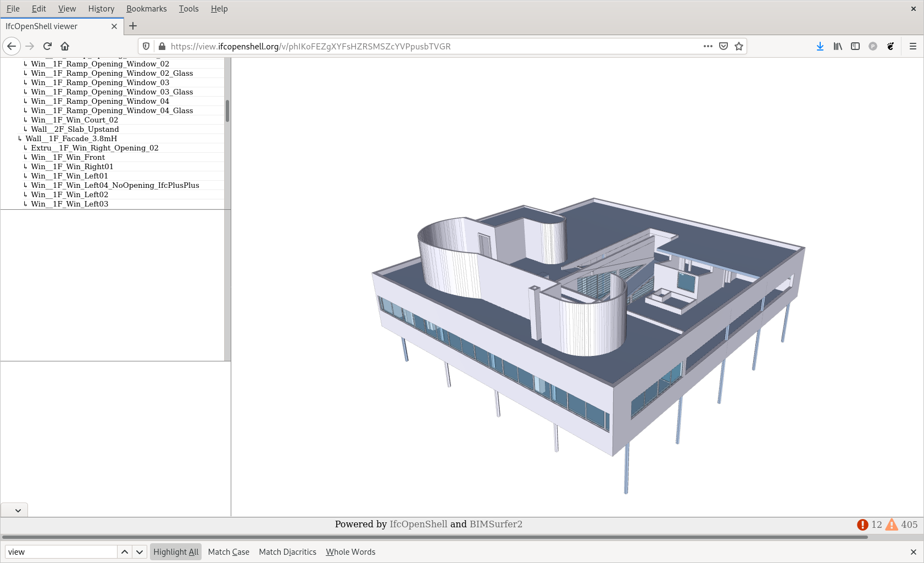Image resolution: width=924 pixels, height=563 pixels.
Task: Select Win__1F_Ramp_Opening_Window_04 tree item
Action: tap(100, 101)
